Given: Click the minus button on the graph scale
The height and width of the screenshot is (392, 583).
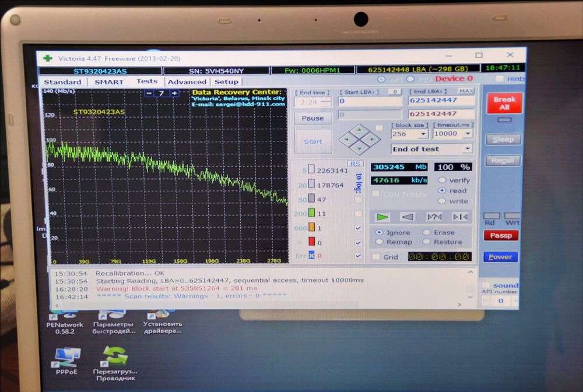Looking at the screenshot, I should point(149,93).
